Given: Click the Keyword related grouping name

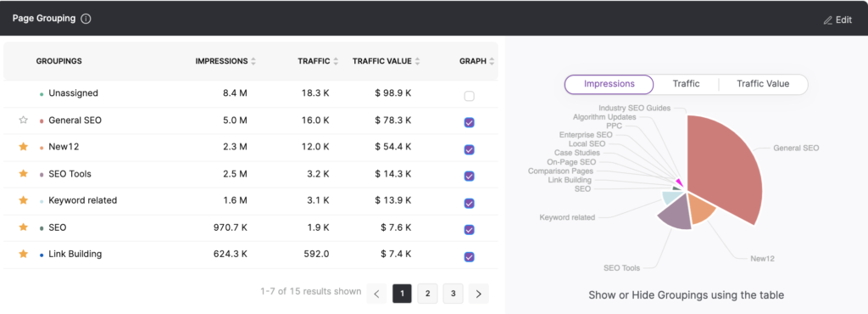Looking at the screenshot, I should point(83,200).
